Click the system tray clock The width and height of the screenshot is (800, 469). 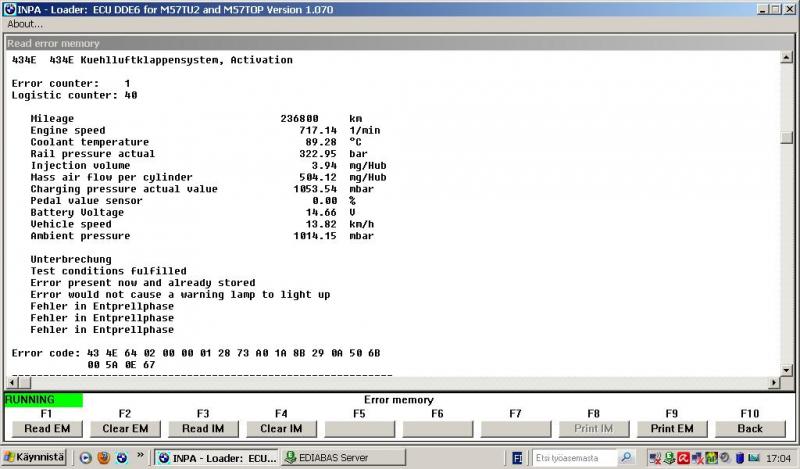(776, 458)
